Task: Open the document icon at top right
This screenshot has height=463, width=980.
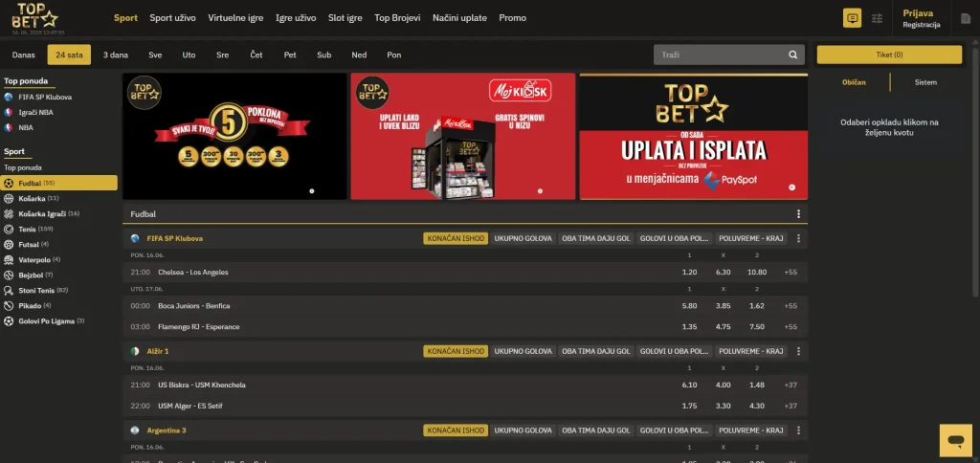Action: point(966,19)
